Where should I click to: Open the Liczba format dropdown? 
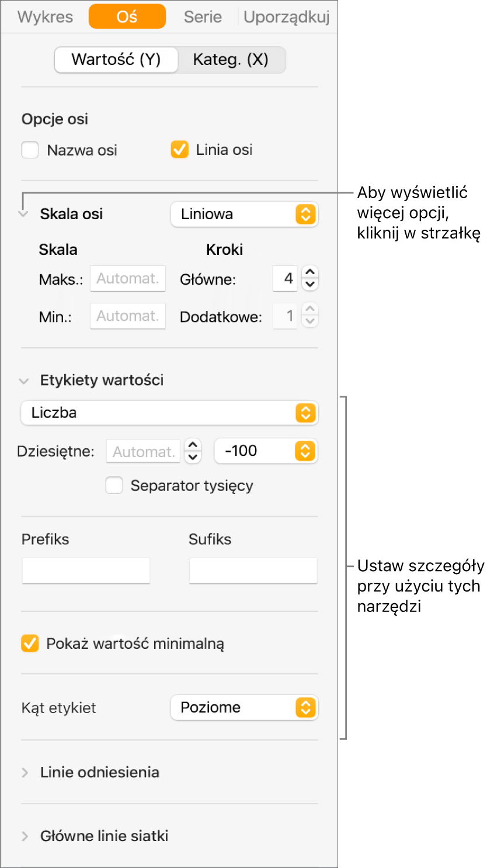point(169,413)
